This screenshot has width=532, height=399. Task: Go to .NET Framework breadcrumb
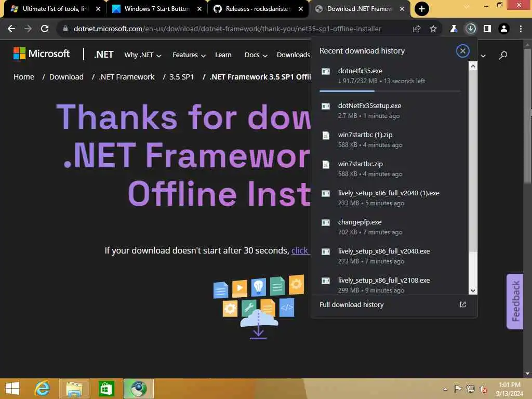[x=127, y=77]
